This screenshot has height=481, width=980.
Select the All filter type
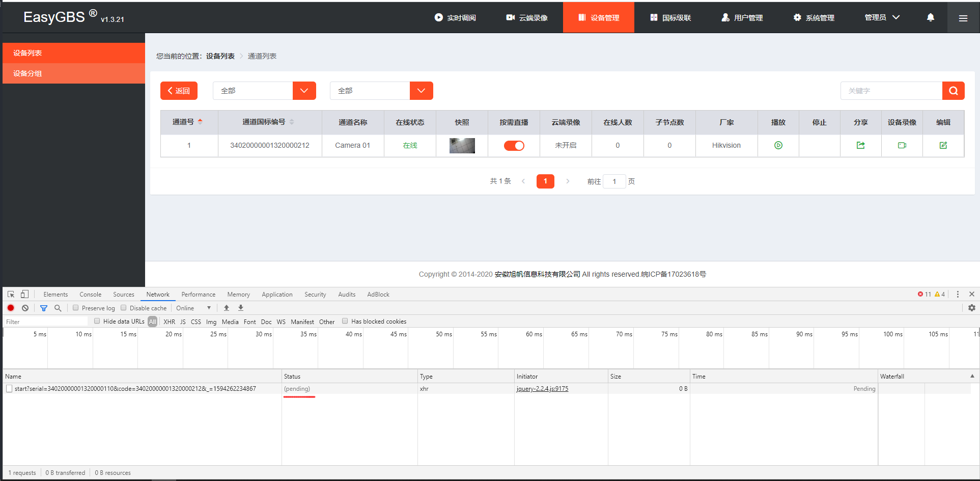[x=152, y=322]
